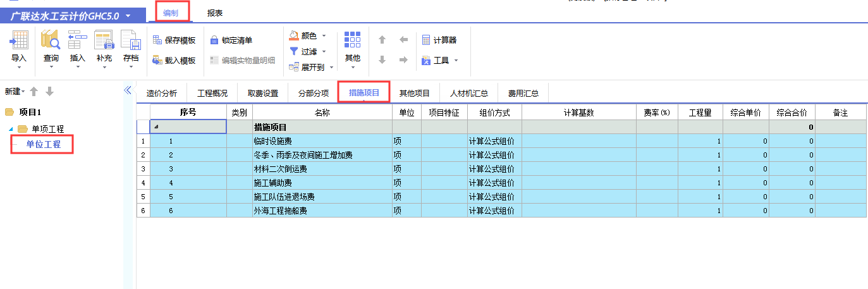The image size is (868, 289).
Task: Click the 导入 import icon
Action: tap(19, 40)
